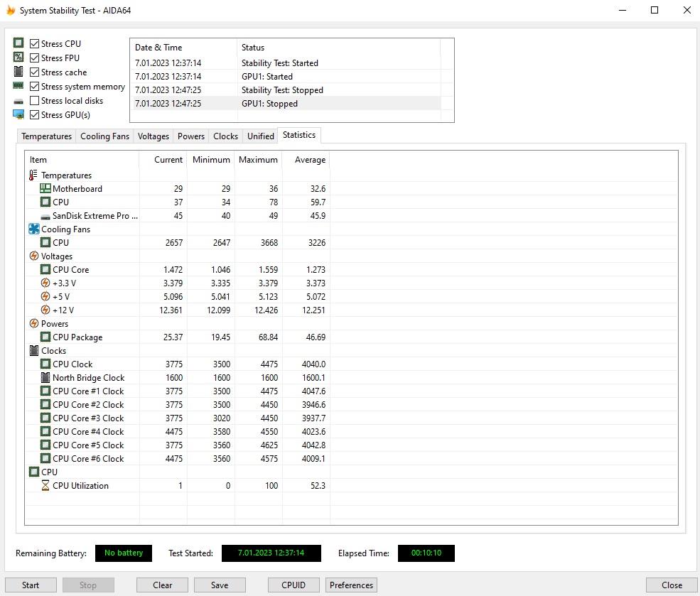The width and height of the screenshot is (700, 596).
Task: Click the motherboard icon in Motherboard row
Action: (45, 189)
